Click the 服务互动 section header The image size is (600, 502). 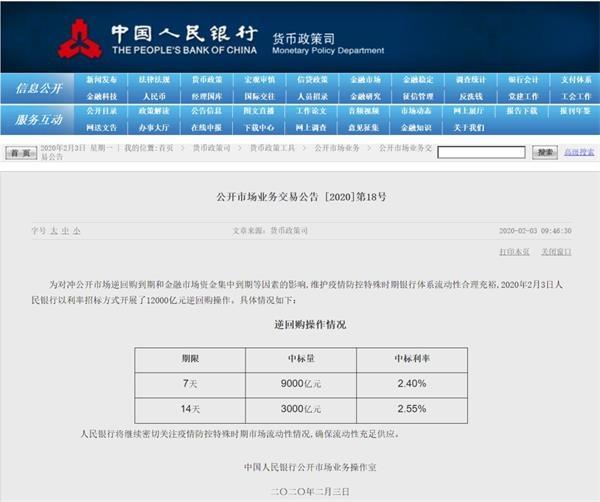coord(39,119)
